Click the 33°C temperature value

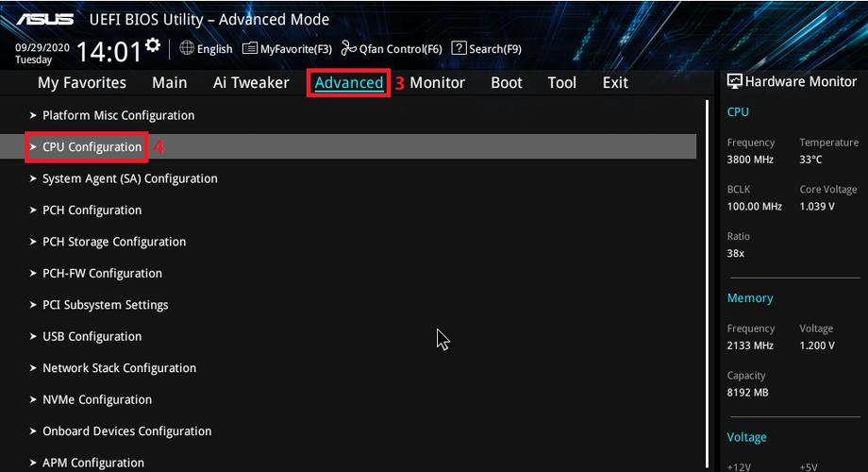point(810,160)
